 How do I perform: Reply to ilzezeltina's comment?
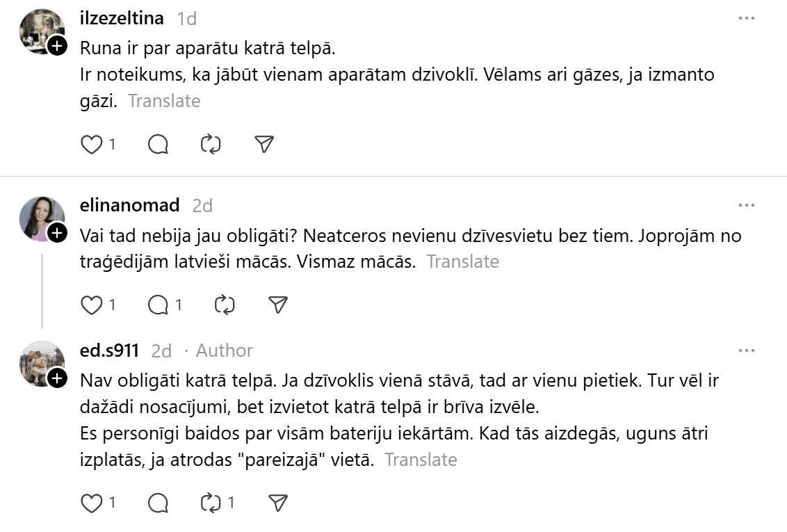click(159, 144)
